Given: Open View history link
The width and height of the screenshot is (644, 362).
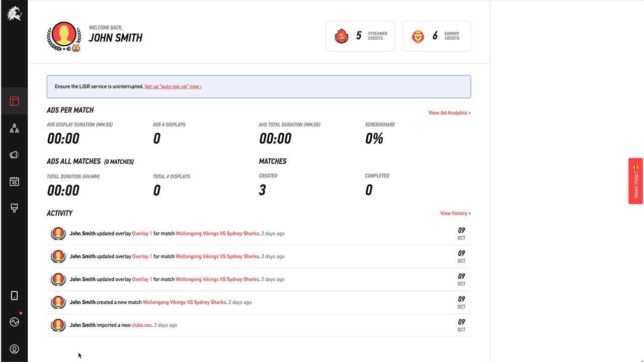Looking at the screenshot, I should coord(455,213).
